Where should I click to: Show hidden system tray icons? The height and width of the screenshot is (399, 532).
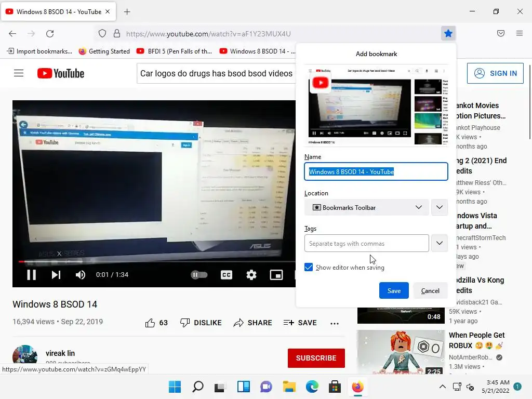(x=443, y=387)
